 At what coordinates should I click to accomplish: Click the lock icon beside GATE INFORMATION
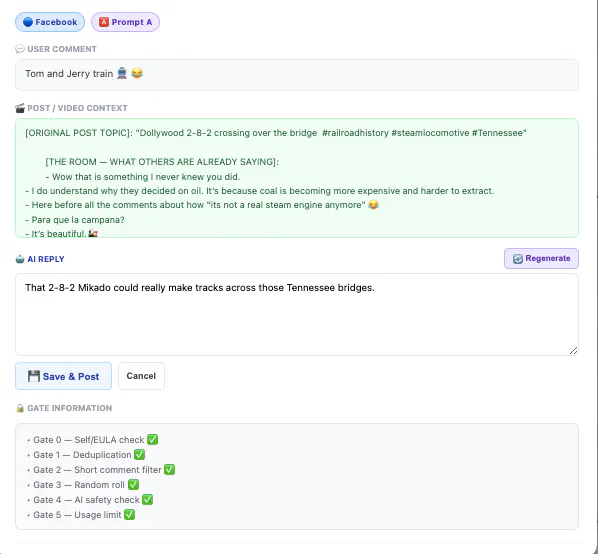20,408
